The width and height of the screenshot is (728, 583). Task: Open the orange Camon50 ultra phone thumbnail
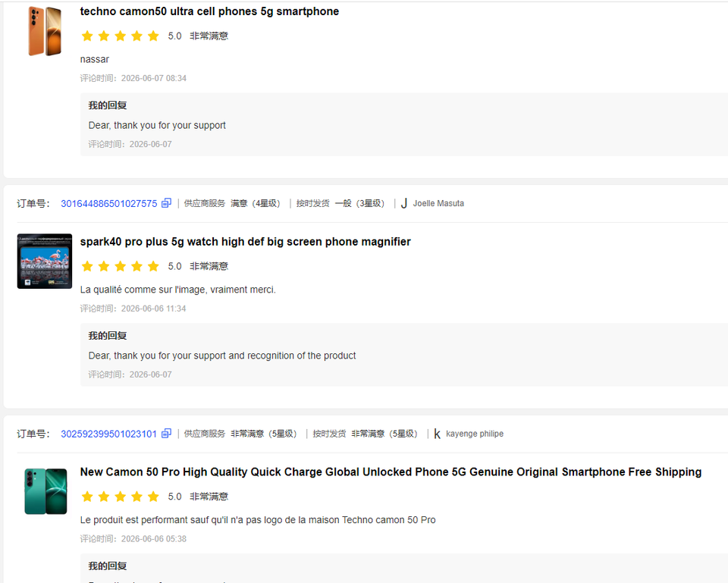click(45, 31)
